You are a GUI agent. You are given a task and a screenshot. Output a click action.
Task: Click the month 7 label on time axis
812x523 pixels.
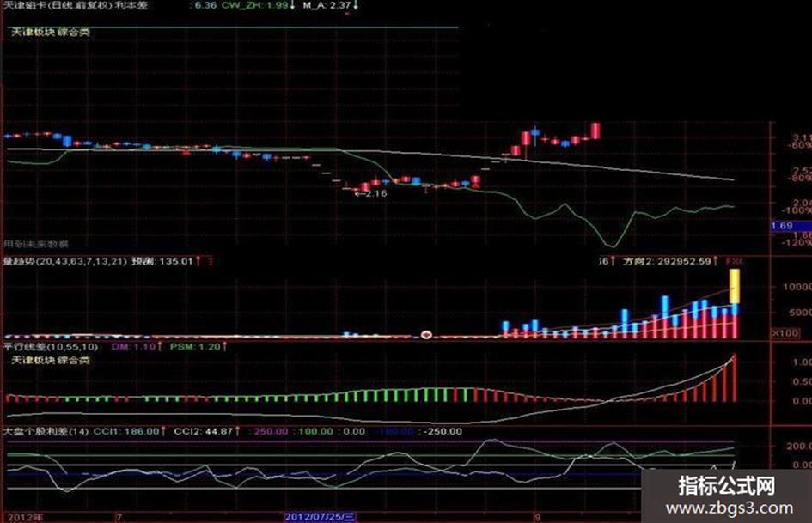pos(119,517)
